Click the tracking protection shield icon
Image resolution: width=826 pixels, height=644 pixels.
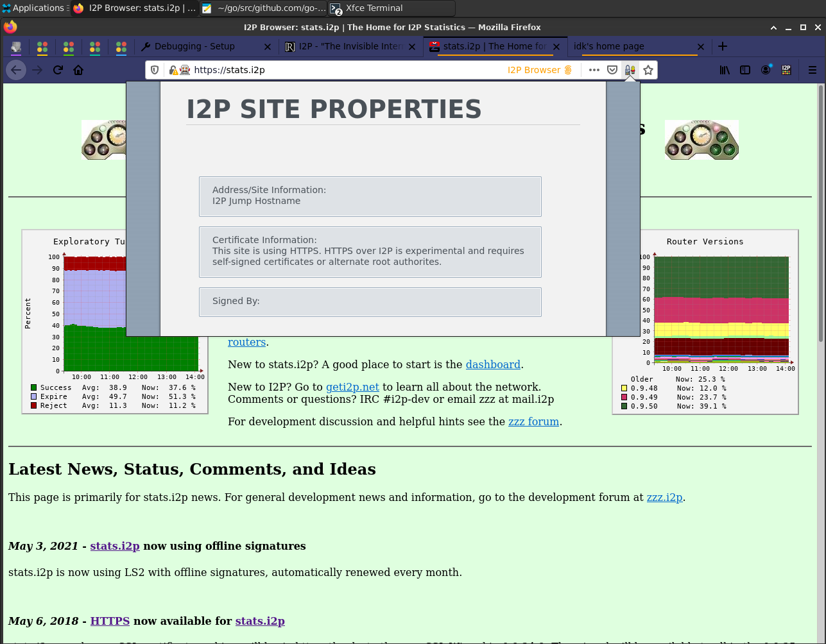(x=154, y=69)
